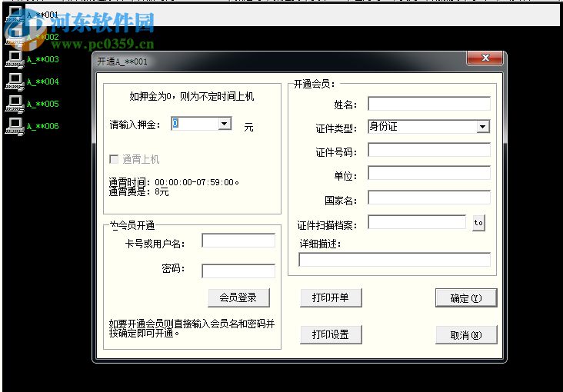
Task: Select computer icon for A_**001
Action: point(15,15)
